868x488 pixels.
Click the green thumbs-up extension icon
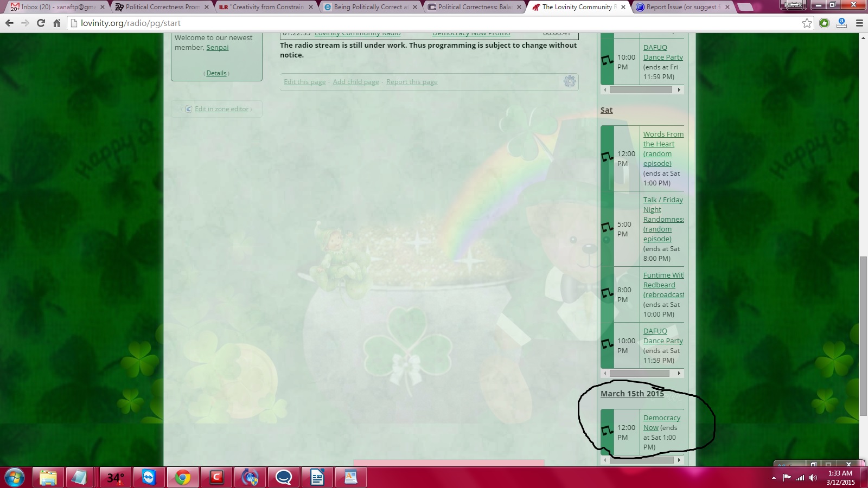tap(824, 23)
